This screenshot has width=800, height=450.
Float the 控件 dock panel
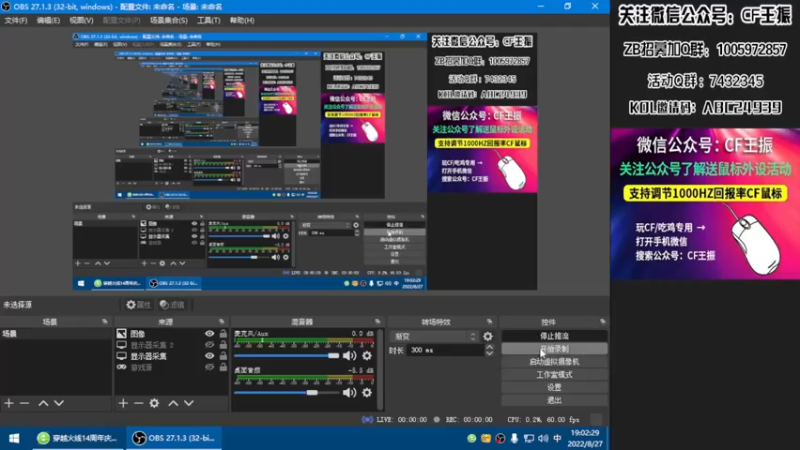[x=603, y=322]
